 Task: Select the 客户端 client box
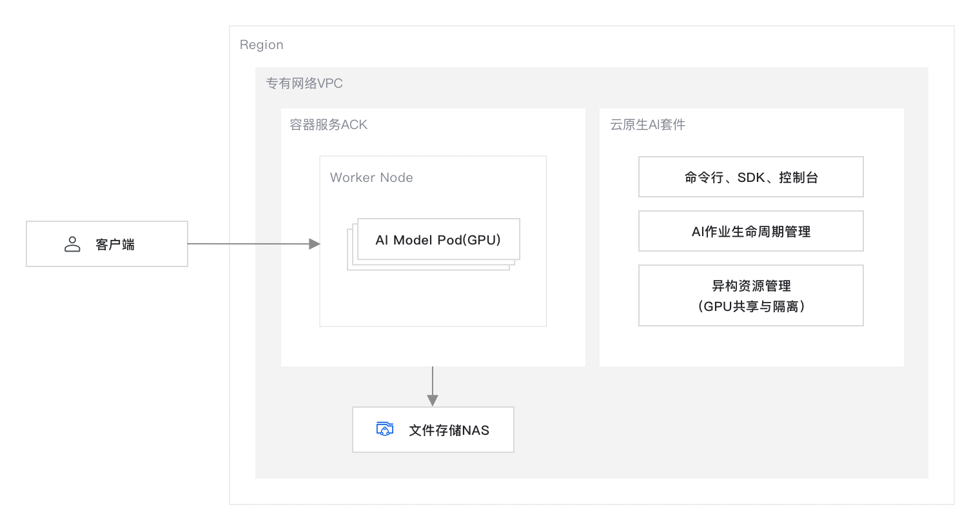(x=107, y=244)
